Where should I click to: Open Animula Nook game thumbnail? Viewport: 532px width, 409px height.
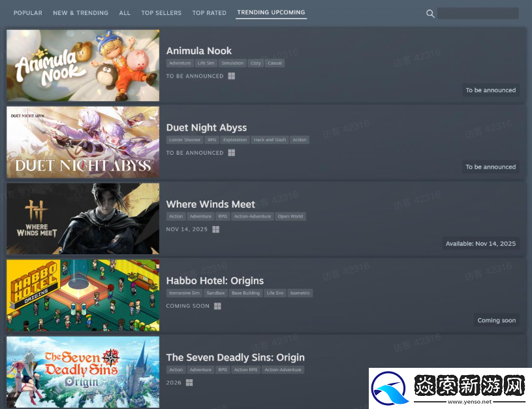coord(83,65)
